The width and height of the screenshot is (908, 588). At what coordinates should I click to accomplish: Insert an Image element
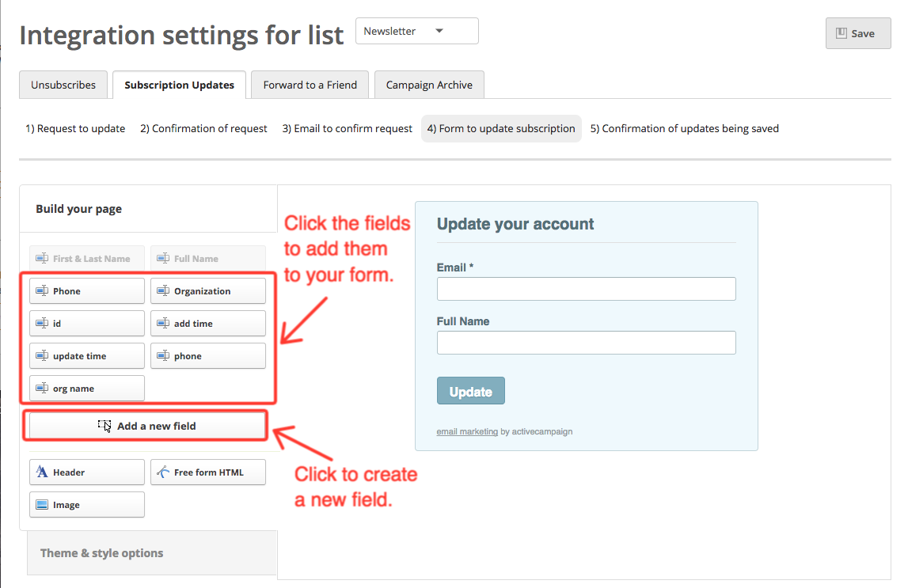point(86,504)
